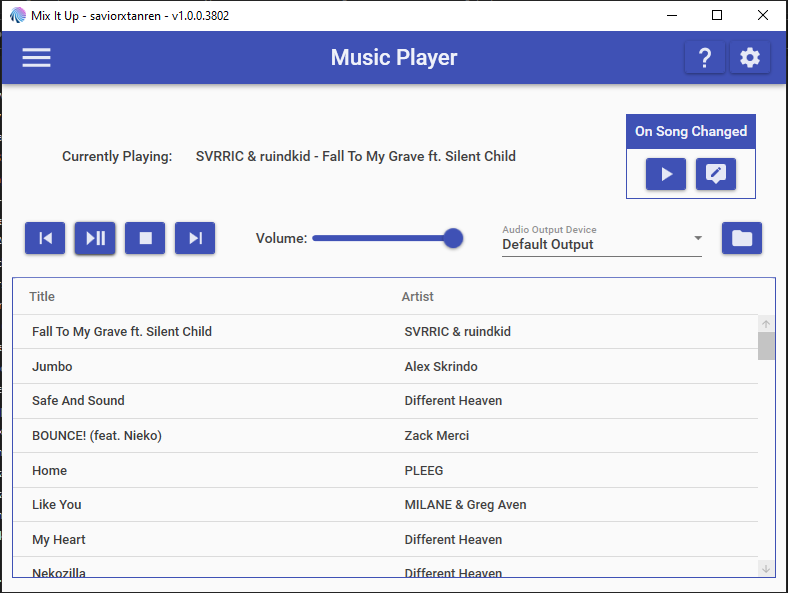Image resolution: width=788 pixels, height=593 pixels.
Task: Select the Home song row
Action: click(x=385, y=470)
